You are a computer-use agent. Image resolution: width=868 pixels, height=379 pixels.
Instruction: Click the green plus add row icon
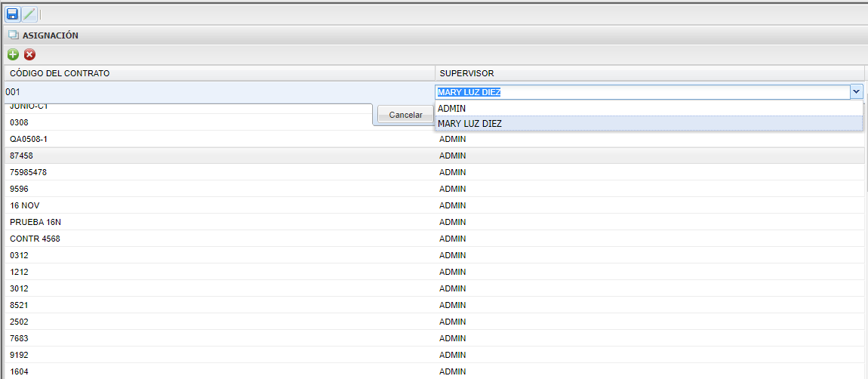tap(13, 54)
